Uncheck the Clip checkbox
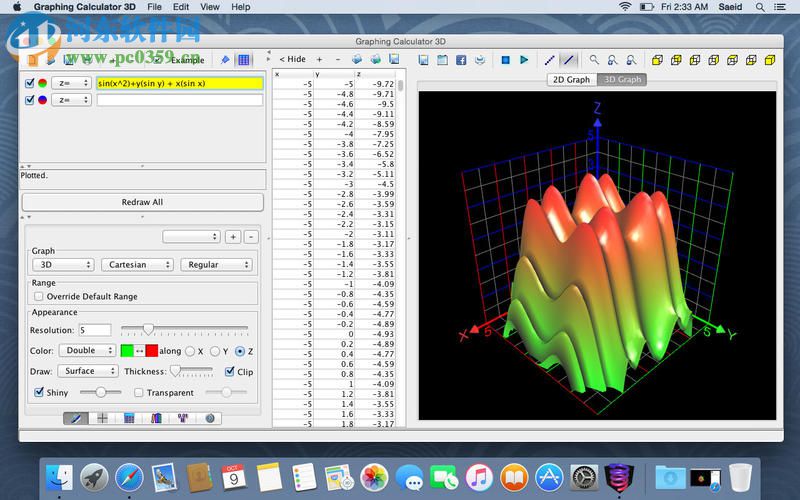This screenshot has height=500, width=800. [x=230, y=371]
